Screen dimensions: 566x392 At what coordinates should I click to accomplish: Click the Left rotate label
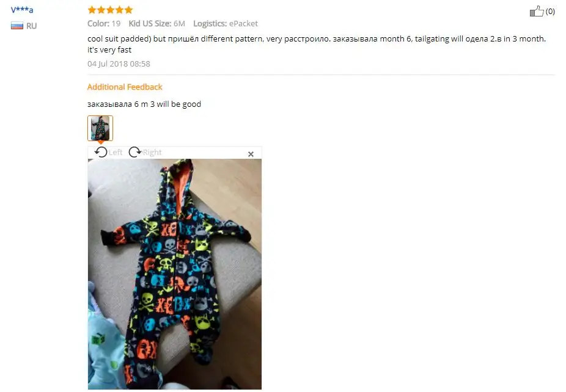click(x=116, y=152)
